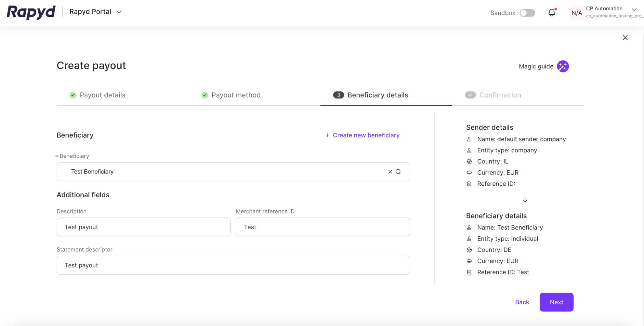The image size is (644, 326).
Task: Toggle the Sandbox switch
Action: pos(527,12)
